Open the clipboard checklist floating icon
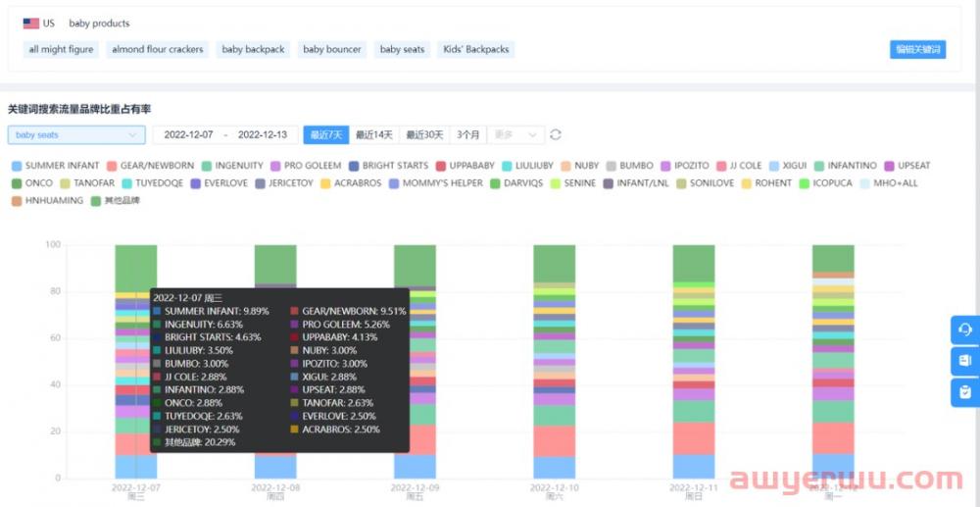980x507 pixels. 964,392
